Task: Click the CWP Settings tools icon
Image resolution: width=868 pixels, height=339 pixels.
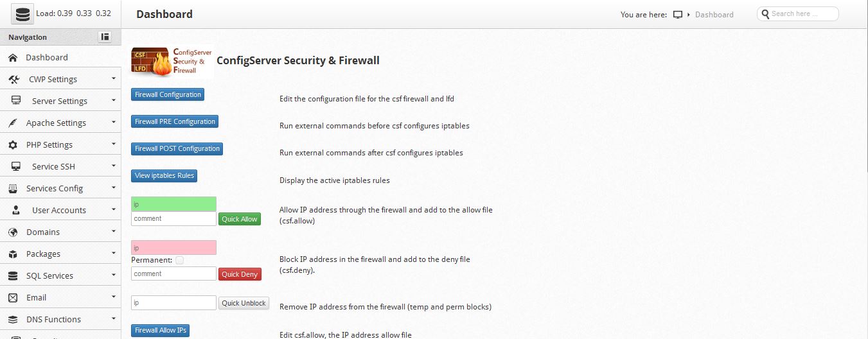Action: coord(14,80)
